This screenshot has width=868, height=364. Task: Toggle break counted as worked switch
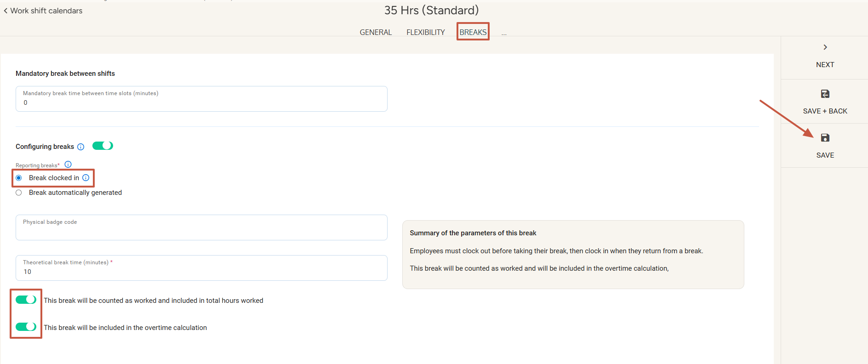[26, 300]
